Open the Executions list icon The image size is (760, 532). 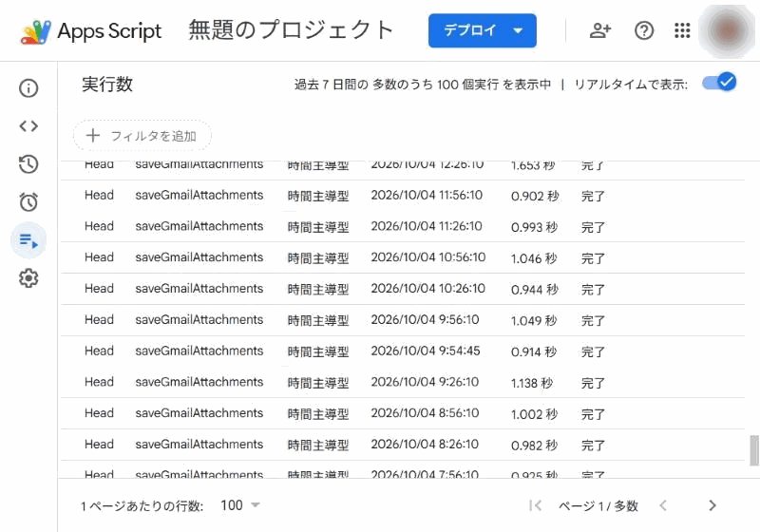[28, 240]
